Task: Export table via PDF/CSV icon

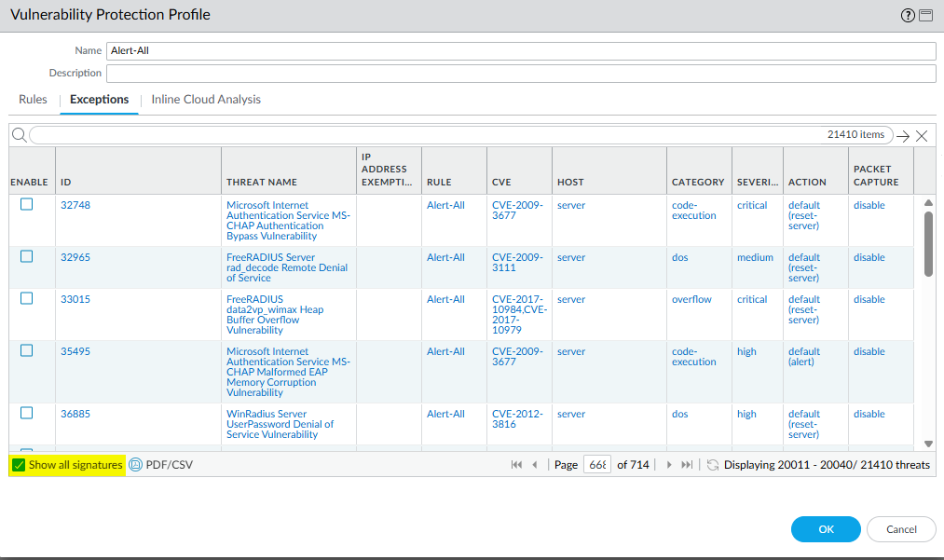Action: click(135, 464)
